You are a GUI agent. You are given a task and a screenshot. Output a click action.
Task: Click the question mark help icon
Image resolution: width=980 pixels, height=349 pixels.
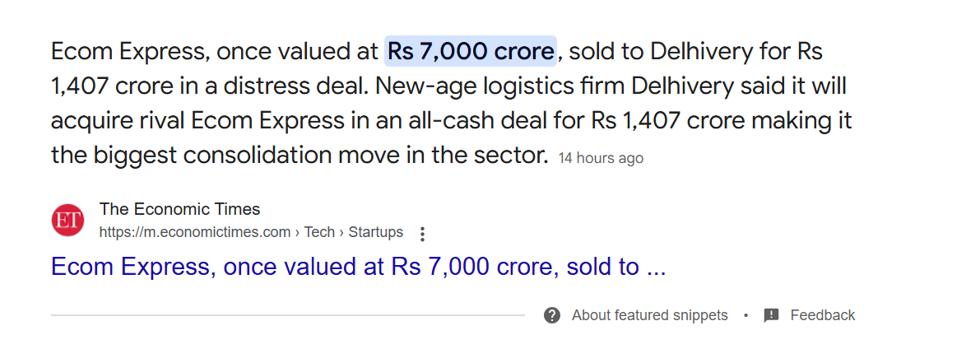(x=552, y=315)
